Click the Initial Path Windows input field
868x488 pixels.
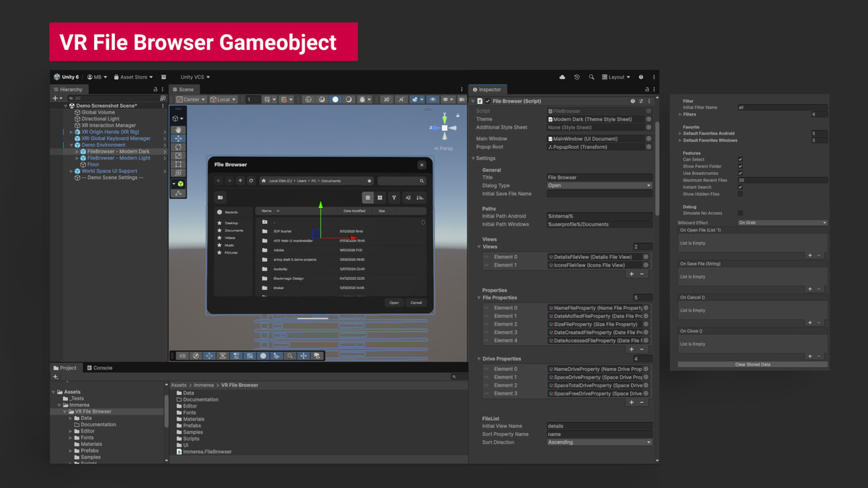pos(600,224)
